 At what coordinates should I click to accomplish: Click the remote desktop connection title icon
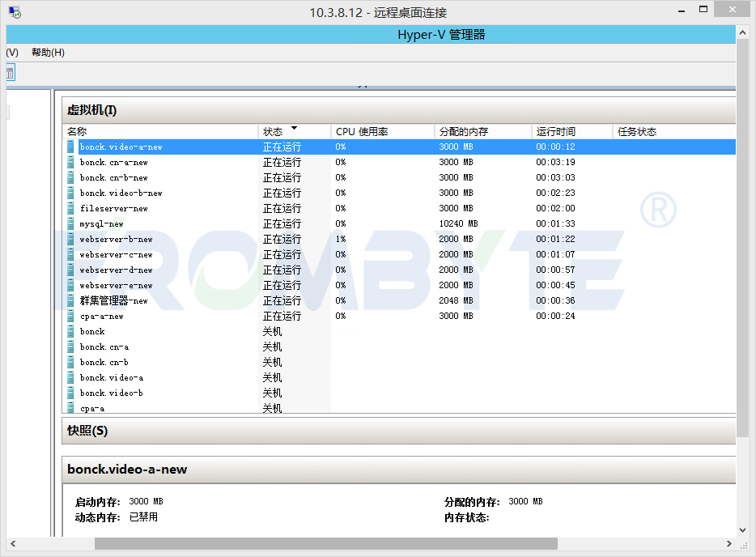(x=15, y=12)
